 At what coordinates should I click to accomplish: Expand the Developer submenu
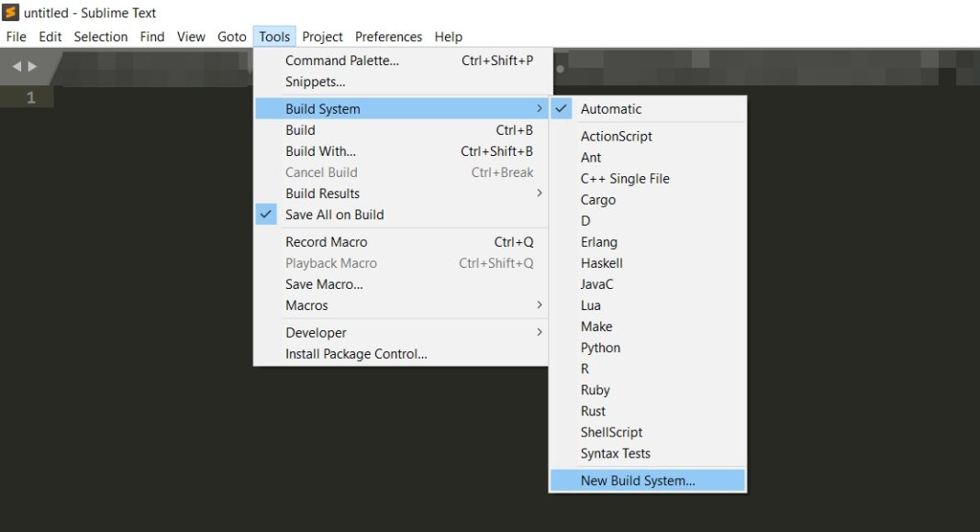[316, 332]
